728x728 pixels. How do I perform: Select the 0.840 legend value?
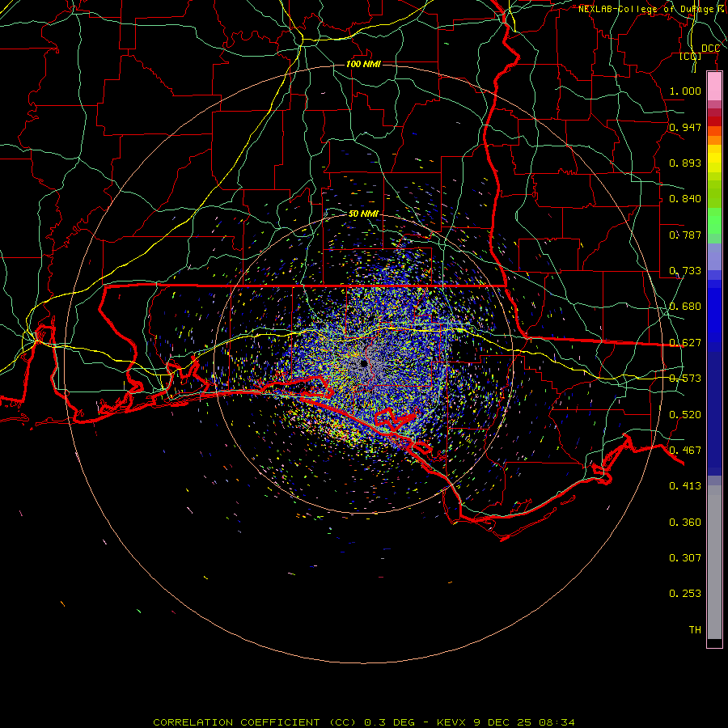coord(685,199)
